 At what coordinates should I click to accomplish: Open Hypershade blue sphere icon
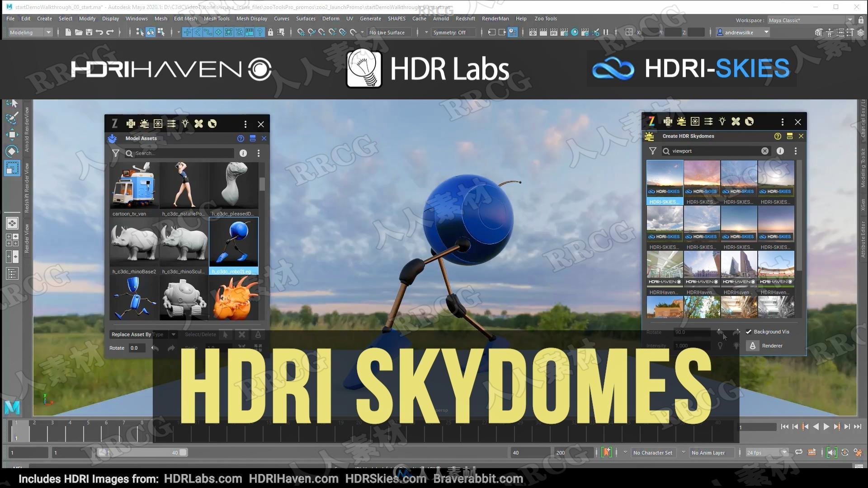575,32
